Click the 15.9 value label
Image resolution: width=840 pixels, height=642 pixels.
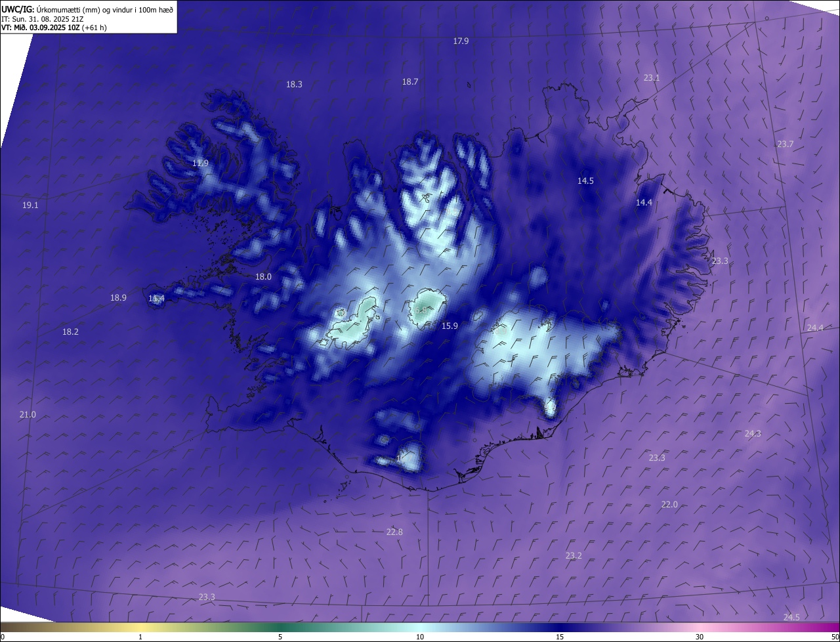pyautogui.click(x=450, y=326)
